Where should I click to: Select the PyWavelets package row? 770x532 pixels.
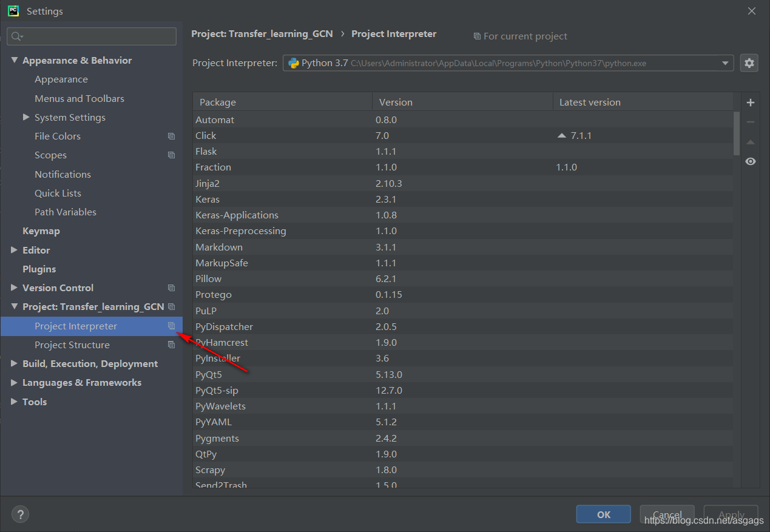click(463, 406)
